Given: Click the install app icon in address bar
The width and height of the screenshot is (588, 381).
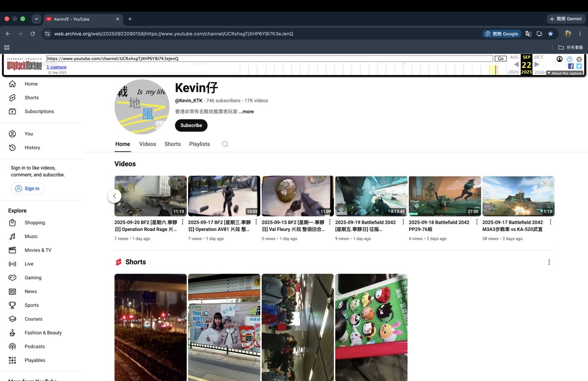Looking at the screenshot, I should coord(539,34).
